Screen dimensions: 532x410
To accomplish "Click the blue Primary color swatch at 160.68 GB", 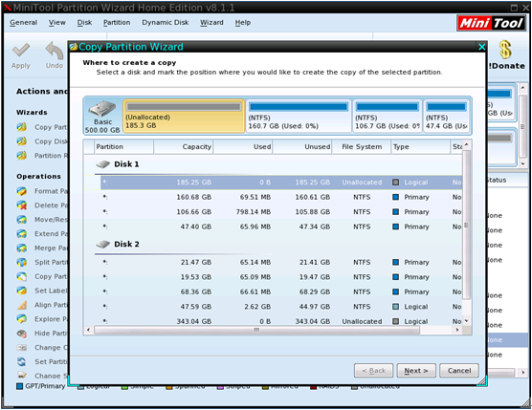I will (x=395, y=197).
